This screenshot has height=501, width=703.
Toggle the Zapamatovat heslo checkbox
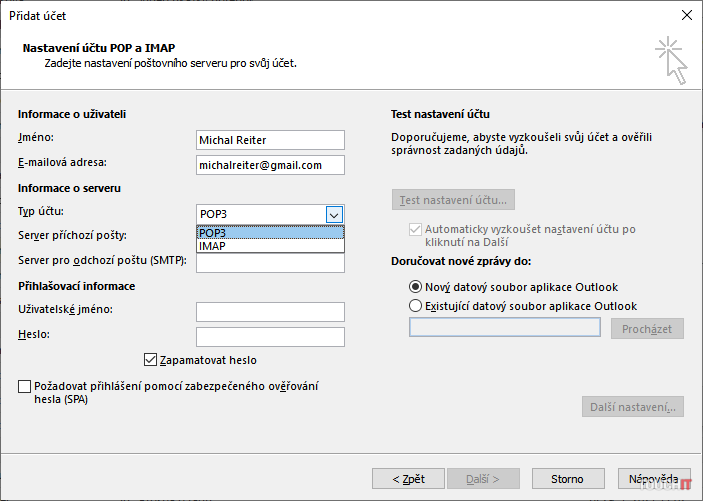(152, 360)
